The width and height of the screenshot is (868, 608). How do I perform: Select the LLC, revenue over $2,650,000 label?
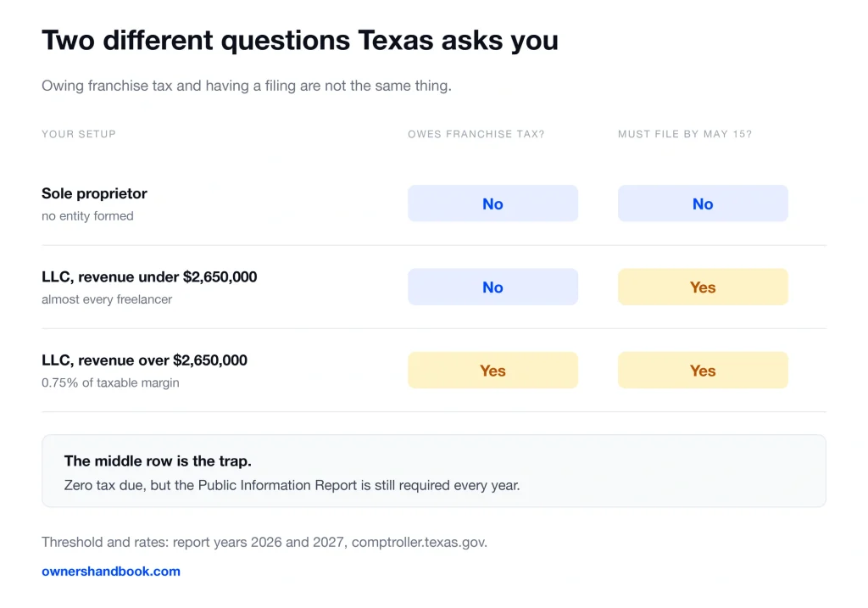point(144,360)
